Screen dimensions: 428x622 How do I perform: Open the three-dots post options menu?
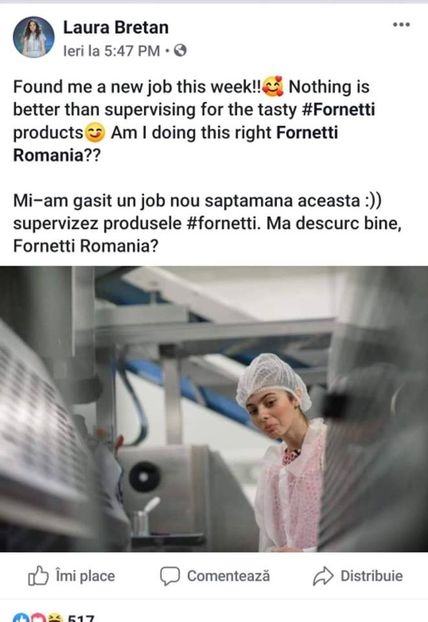(401, 25)
